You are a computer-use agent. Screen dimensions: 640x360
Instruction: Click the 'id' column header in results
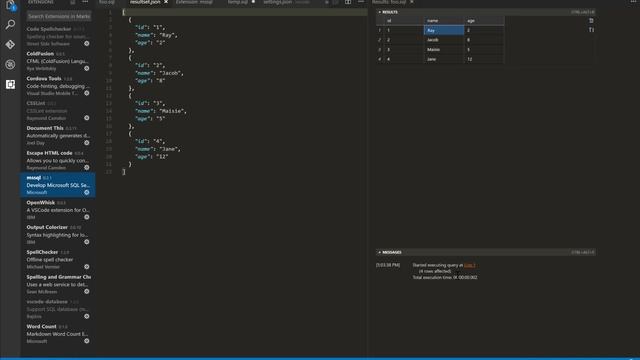tap(404, 20)
